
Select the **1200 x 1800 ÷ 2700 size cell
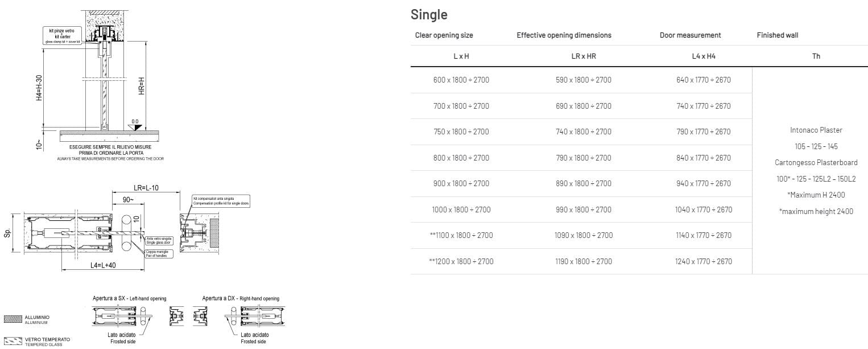461,261
